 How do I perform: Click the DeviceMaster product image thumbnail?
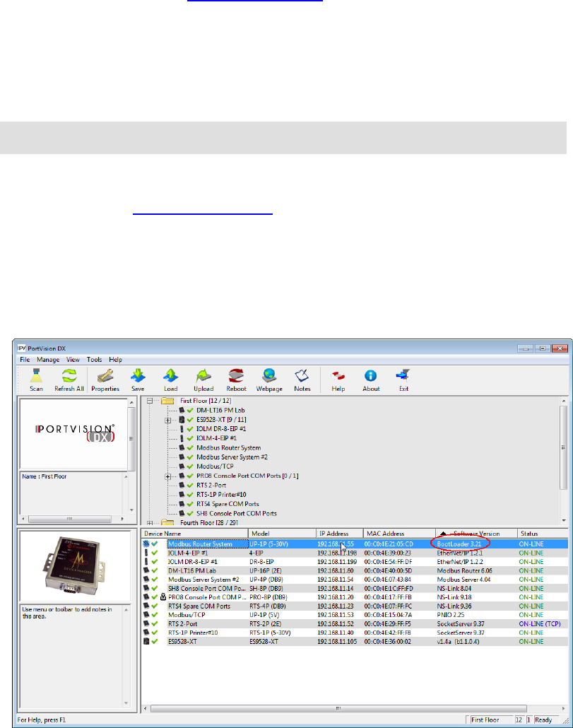tap(74, 566)
